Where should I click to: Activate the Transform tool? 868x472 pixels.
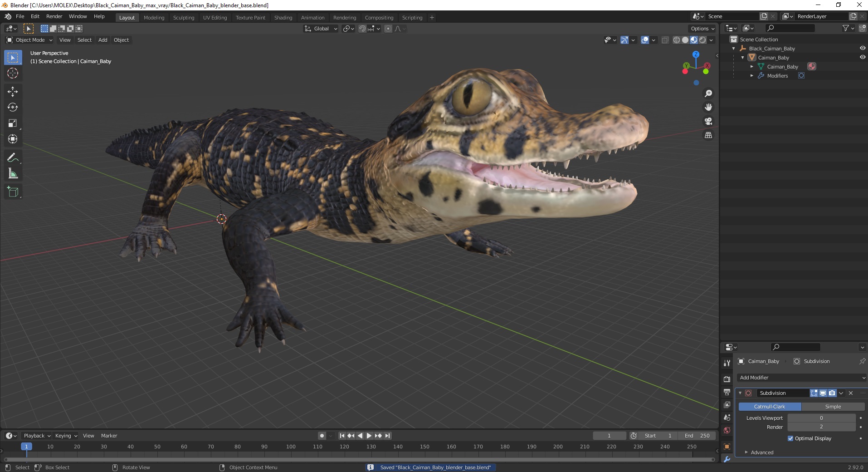(13, 139)
